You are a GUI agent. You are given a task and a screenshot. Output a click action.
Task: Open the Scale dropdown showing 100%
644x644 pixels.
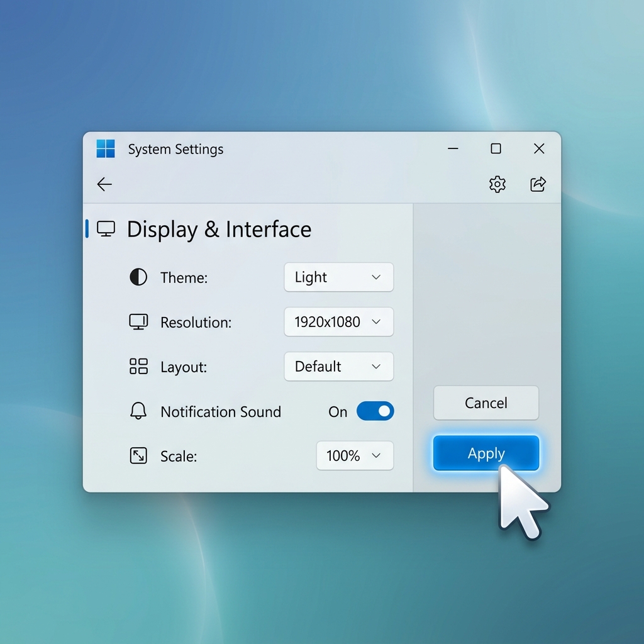pos(355,456)
